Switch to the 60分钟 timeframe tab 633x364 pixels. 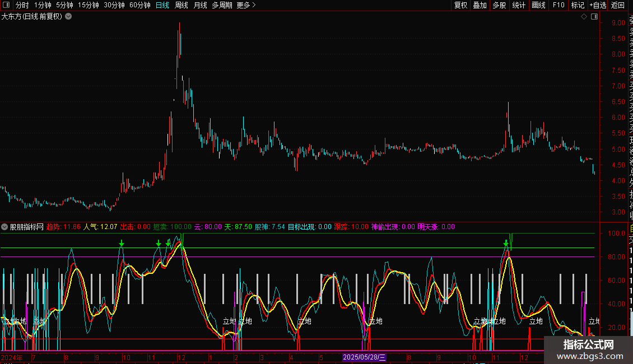(x=139, y=5)
